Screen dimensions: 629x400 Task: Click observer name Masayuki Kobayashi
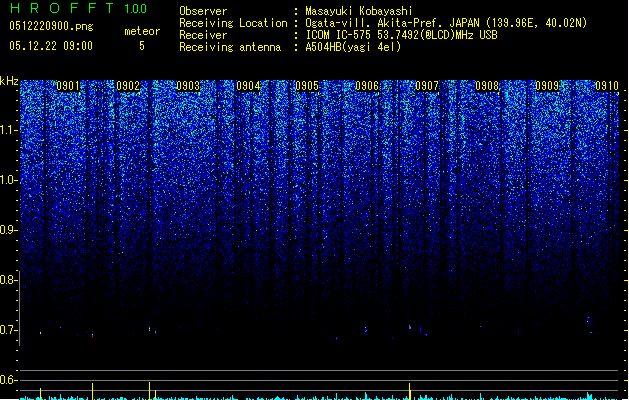pyautogui.click(x=359, y=11)
